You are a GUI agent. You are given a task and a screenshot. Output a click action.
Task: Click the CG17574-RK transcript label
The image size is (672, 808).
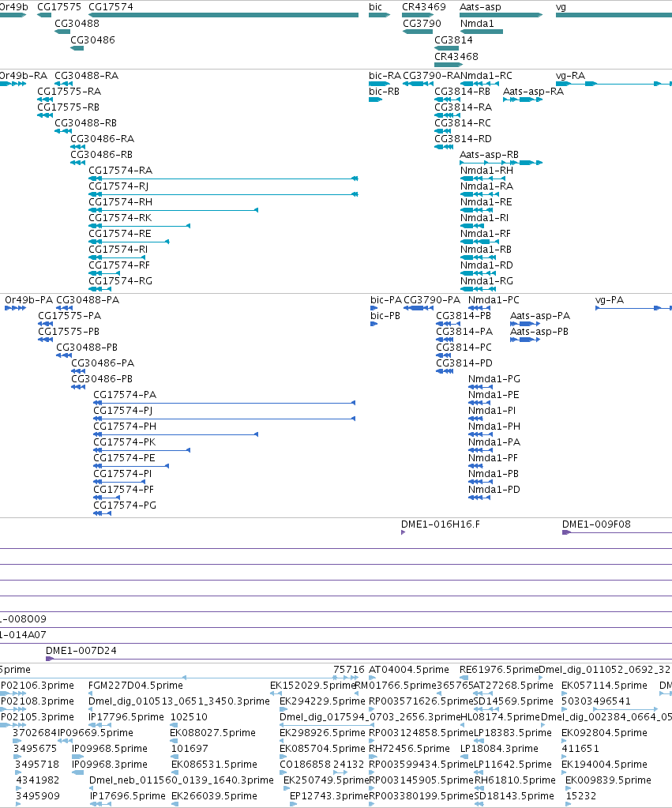pyautogui.click(x=120, y=217)
